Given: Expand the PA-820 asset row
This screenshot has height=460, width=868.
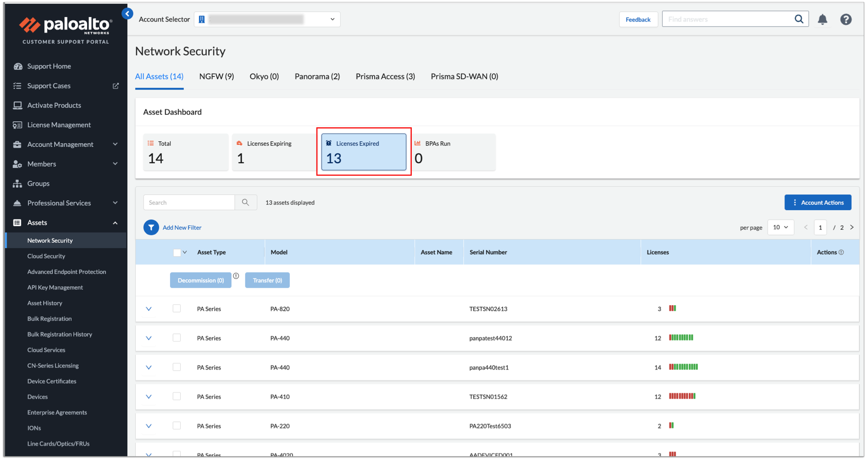Looking at the screenshot, I should (x=149, y=309).
